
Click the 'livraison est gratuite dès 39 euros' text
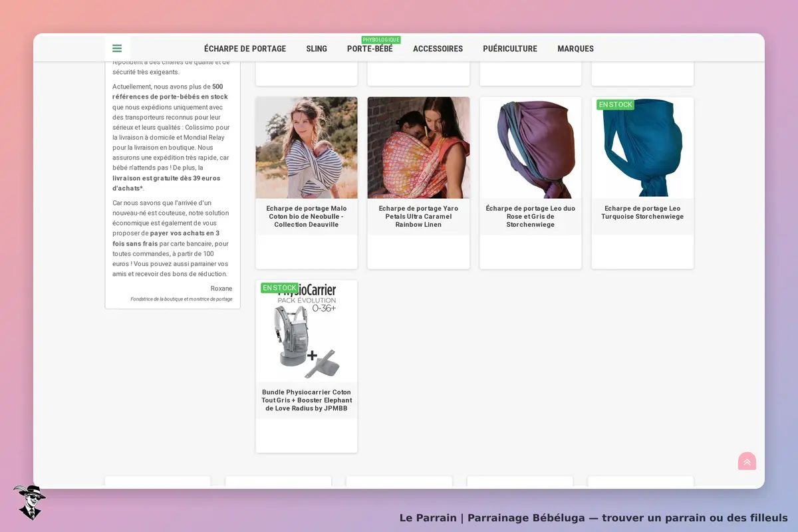click(166, 183)
